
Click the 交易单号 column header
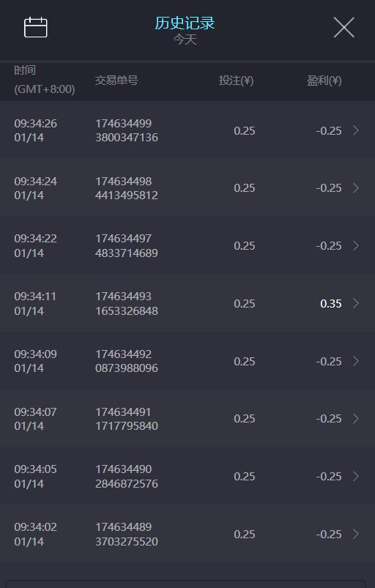116,80
